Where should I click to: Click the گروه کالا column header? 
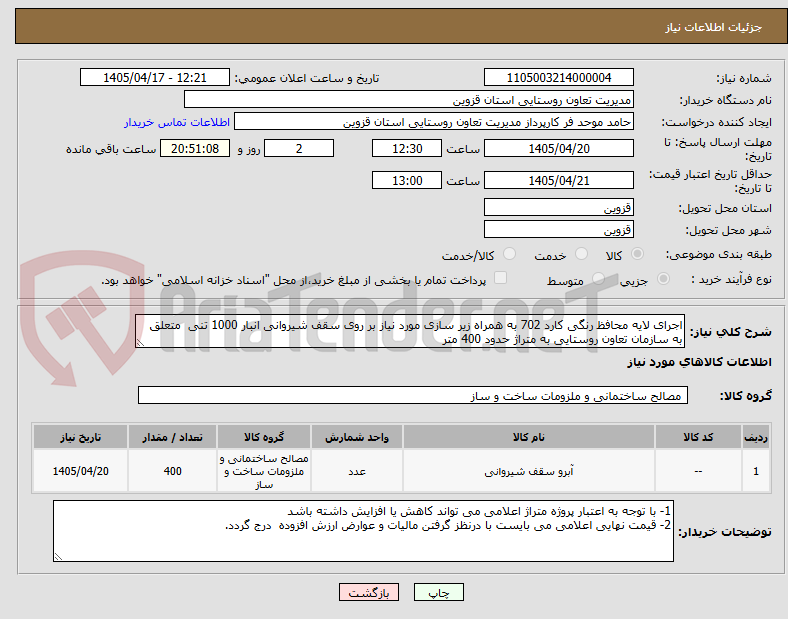coord(264,437)
